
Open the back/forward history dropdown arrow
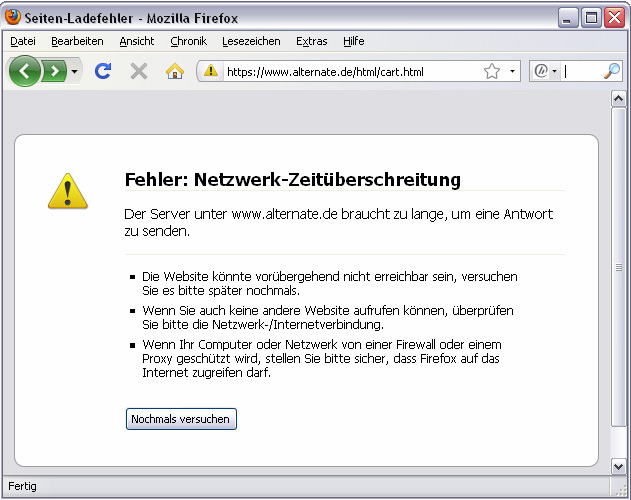coord(74,72)
